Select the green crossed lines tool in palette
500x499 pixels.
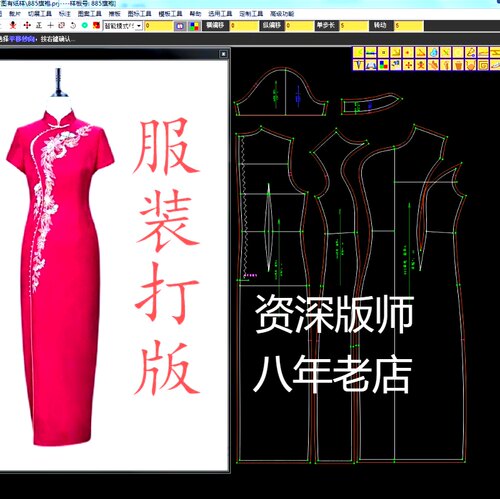click(446, 52)
